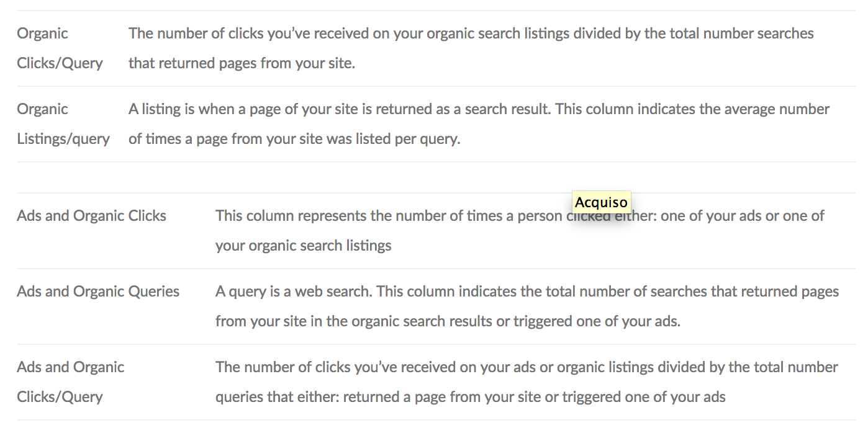The image size is (868, 433).
Task: Click the Acquiso tooltip label
Action: [601, 202]
